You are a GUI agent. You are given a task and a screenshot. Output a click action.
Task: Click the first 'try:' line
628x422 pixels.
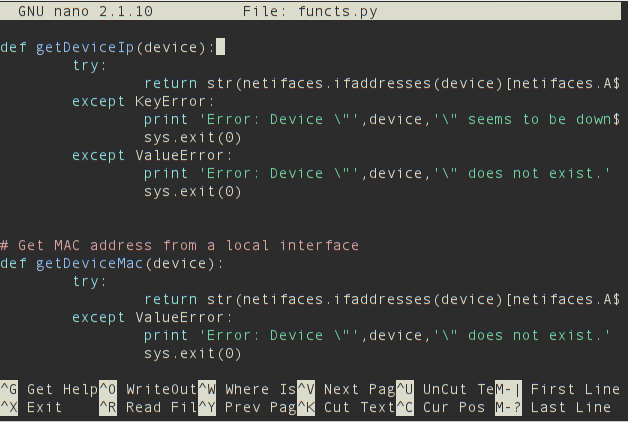pyautogui.click(x=90, y=65)
